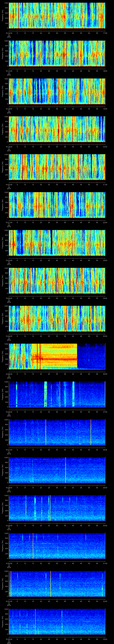
Task: Select the "16:26:00" start time label
Action: [9, 412]
